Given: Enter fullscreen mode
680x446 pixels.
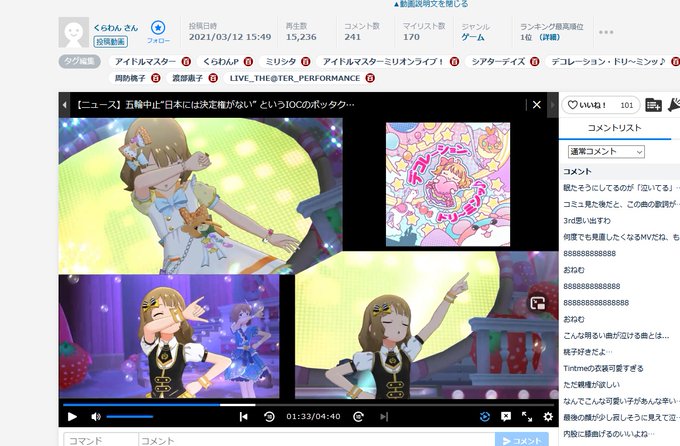Looking at the screenshot, I should tap(527, 417).
